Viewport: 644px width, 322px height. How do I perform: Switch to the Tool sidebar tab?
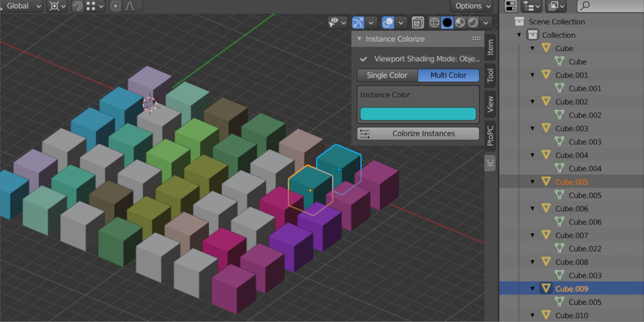click(x=490, y=76)
